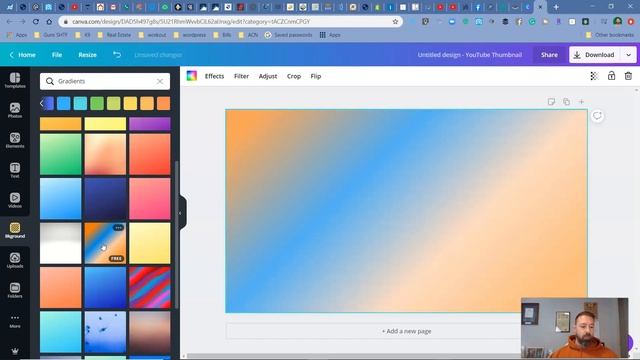Open the Adjust options
Image resolution: width=640 pixels, height=360 pixels.
point(268,76)
